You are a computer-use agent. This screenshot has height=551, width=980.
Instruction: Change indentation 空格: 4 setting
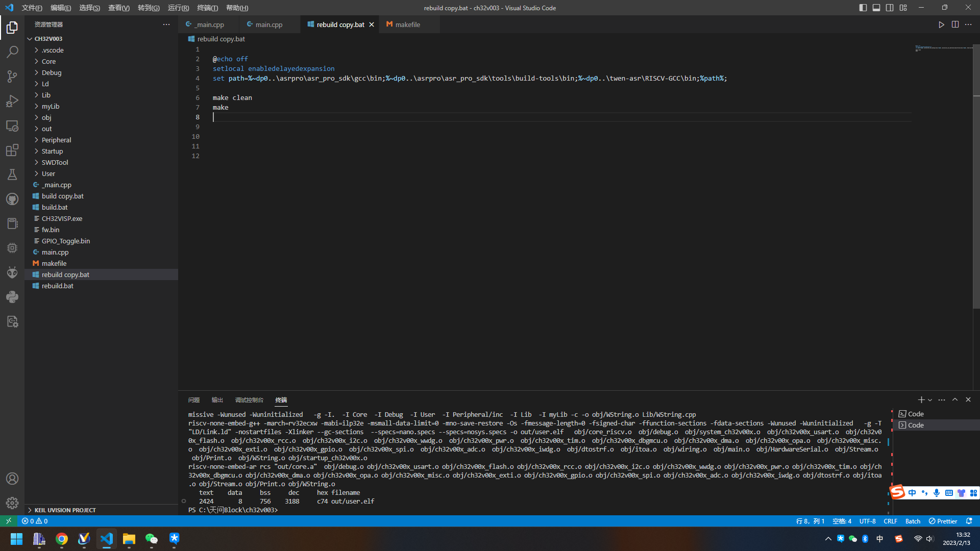pos(842,521)
